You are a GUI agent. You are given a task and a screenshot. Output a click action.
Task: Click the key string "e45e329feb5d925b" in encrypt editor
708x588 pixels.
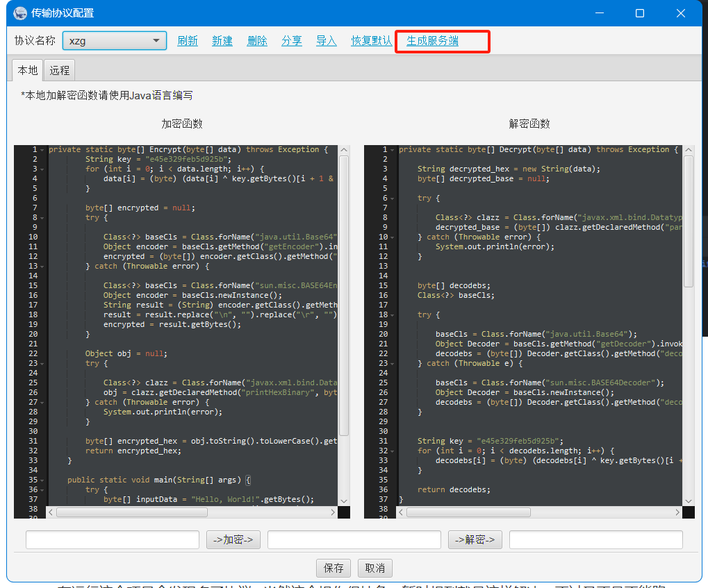(186, 159)
